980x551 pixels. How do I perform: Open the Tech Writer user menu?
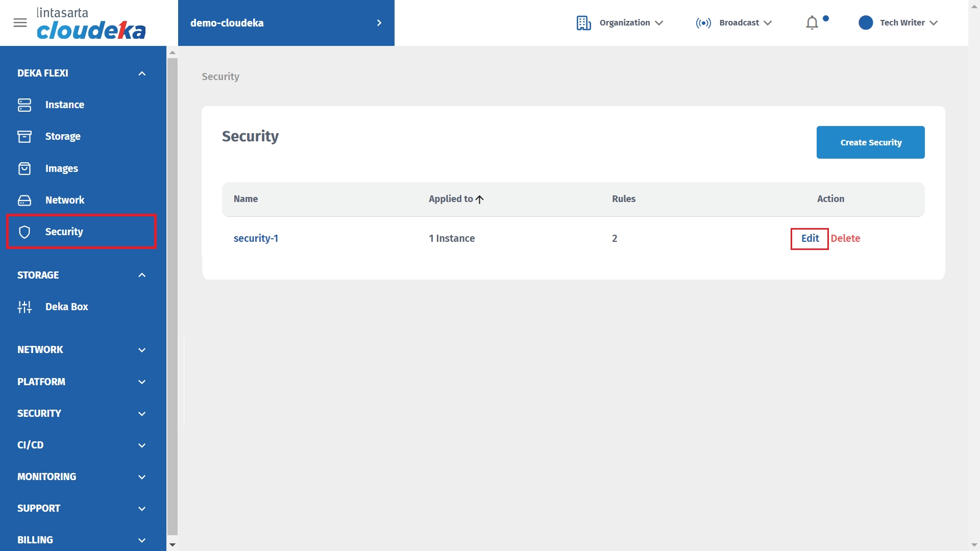pos(898,23)
